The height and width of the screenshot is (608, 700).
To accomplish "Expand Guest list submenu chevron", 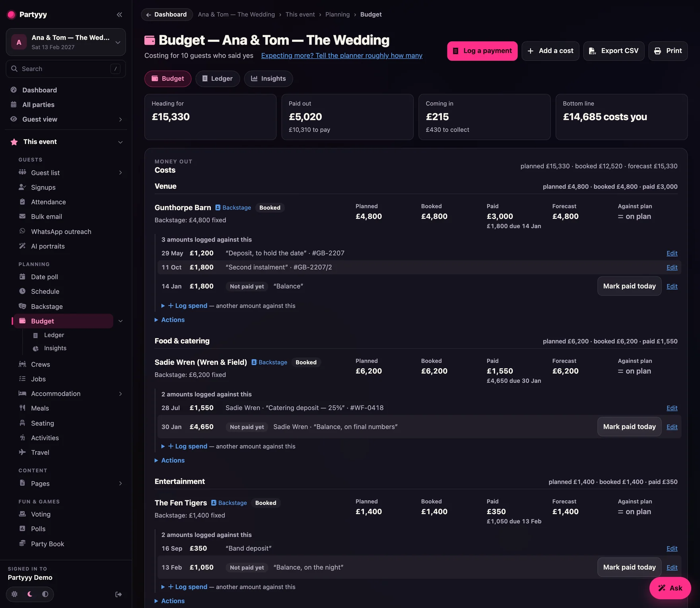I will point(120,173).
